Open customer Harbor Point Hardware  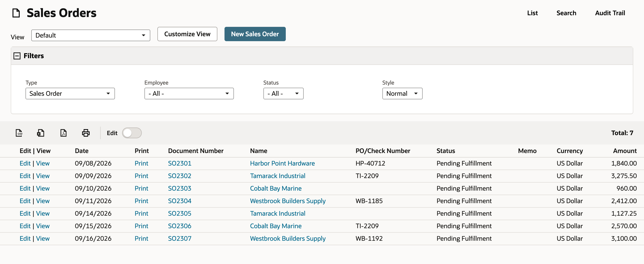coord(282,163)
